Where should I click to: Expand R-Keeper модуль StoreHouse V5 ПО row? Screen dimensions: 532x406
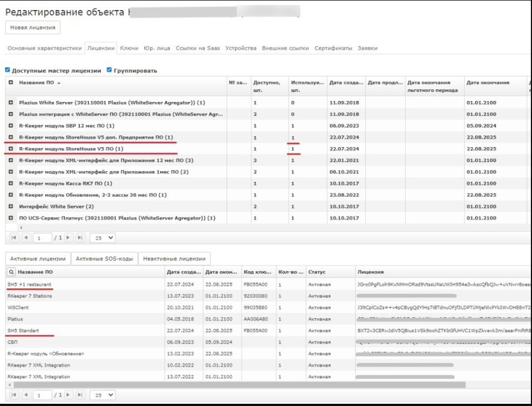tap(11, 149)
